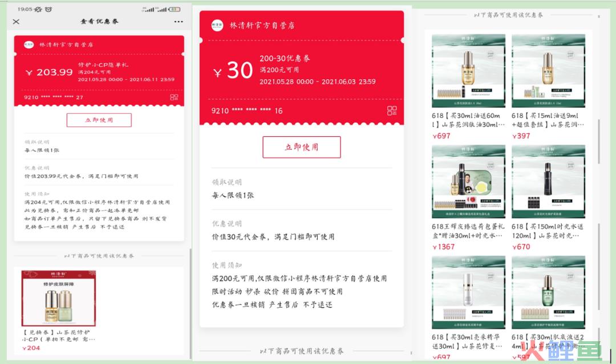Select the 满204元可用 condition on the coupon
The width and height of the screenshot is (616, 364).
click(94, 72)
